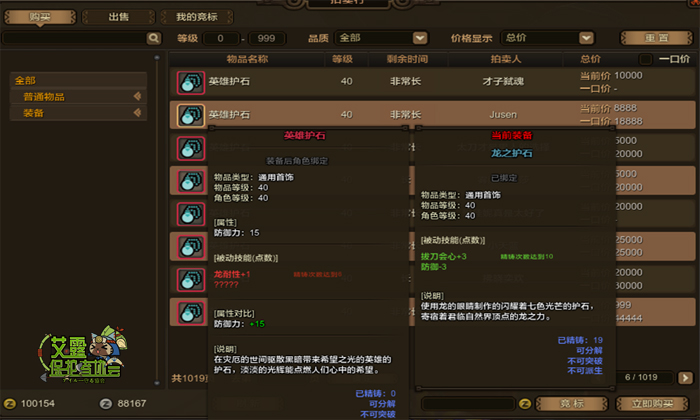Click the search magnifier icon
This screenshot has width=700, height=420.
pyautogui.click(x=153, y=38)
